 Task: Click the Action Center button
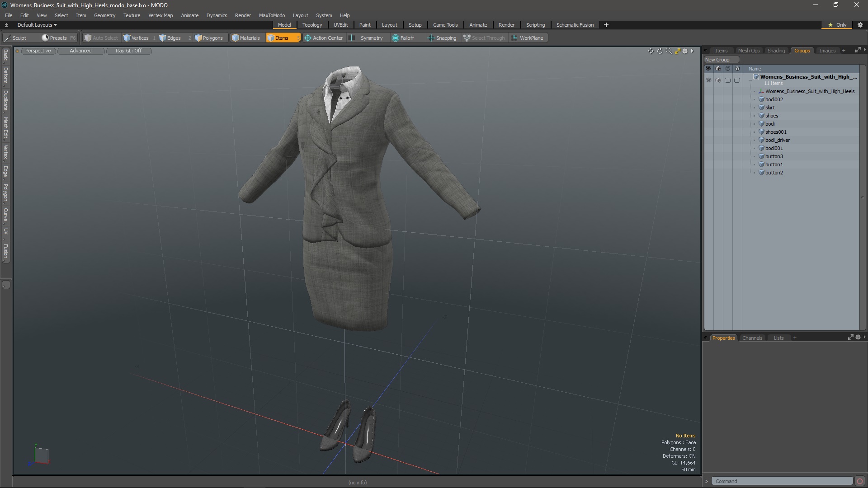pyautogui.click(x=323, y=38)
